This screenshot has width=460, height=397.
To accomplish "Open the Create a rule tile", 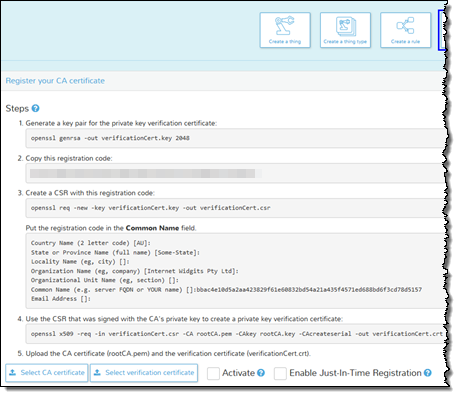I will pos(405,30).
